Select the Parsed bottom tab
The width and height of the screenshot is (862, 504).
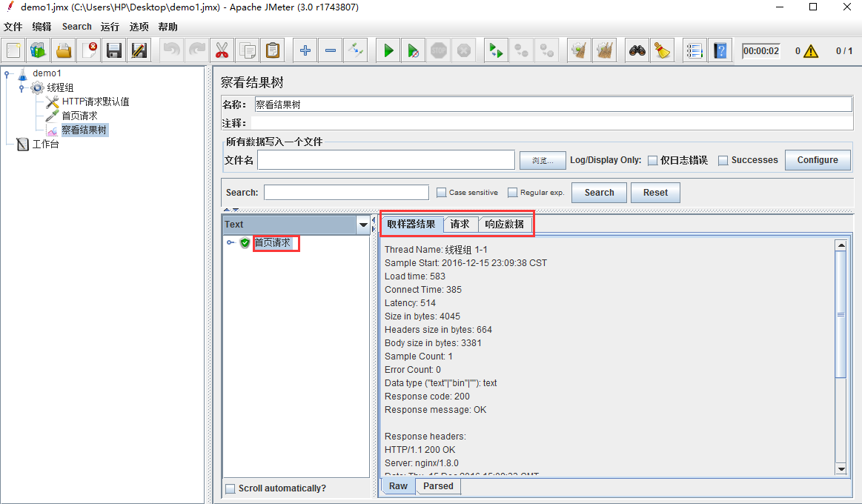tap(438, 486)
